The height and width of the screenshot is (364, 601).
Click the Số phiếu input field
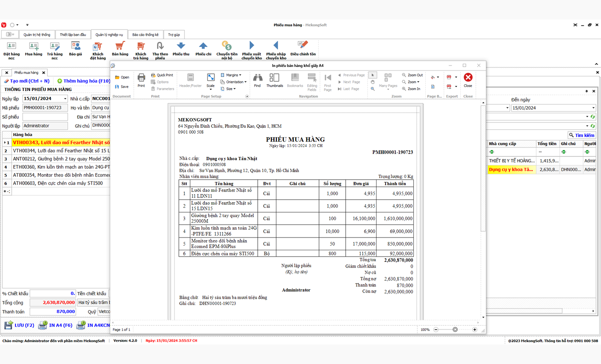45,117
